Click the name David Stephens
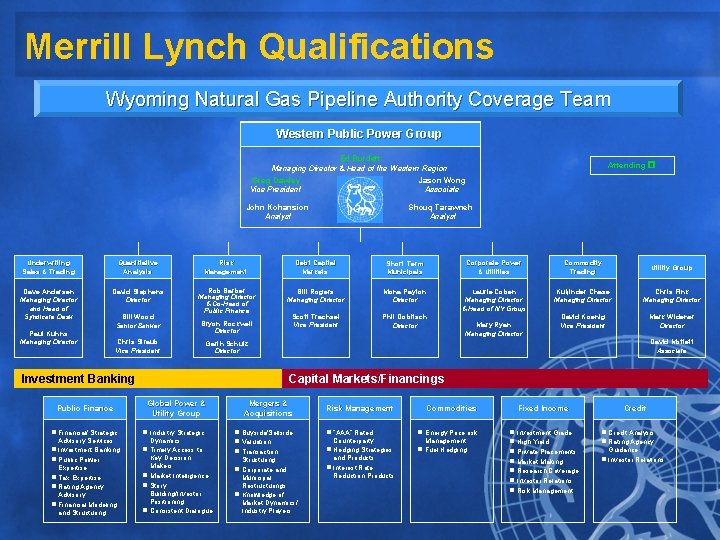The height and width of the screenshot is (540, 720). (x=138, y=292)
